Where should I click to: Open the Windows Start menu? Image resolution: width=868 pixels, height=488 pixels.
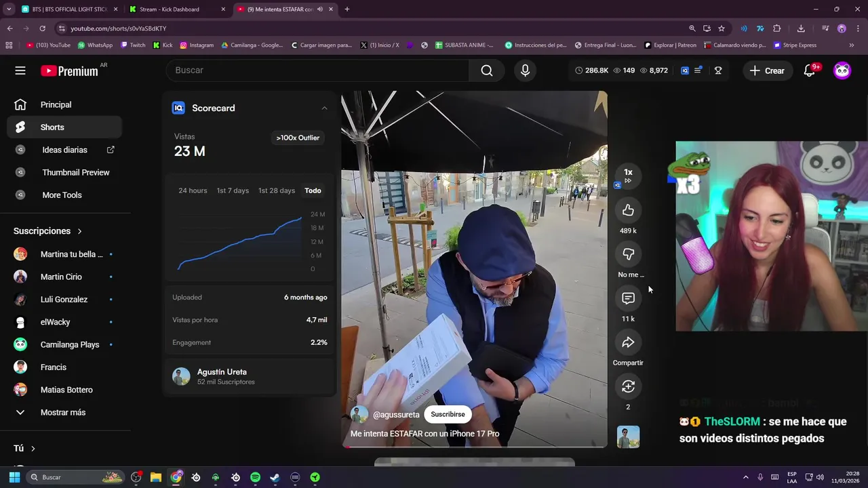[14, 477]
